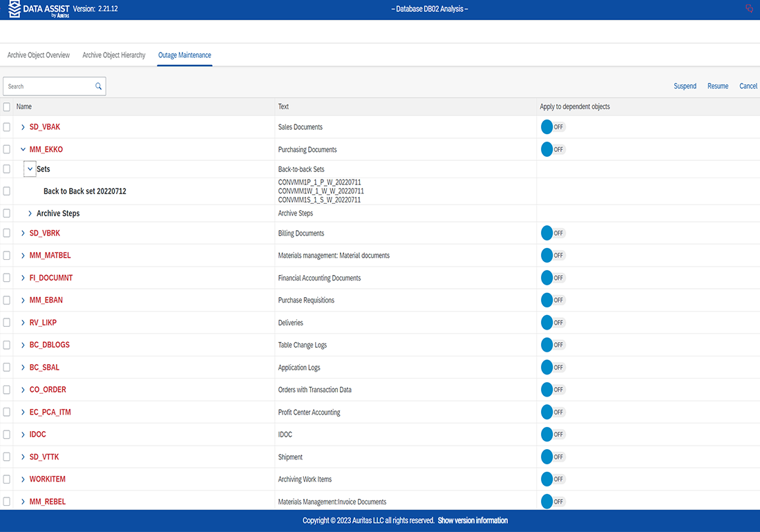Viewport: 760px width, 532px height.
Task: Select the Back to Back set 20220712 checkbox
Action: (x=6, y=191)
